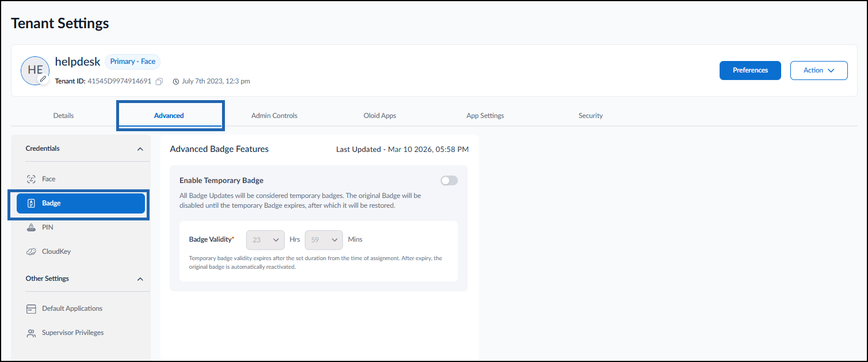Viewport: 868px width, 362px height.
Task: Click the clock icon beside July 7th 2023
Action: (x=176, y=81)
